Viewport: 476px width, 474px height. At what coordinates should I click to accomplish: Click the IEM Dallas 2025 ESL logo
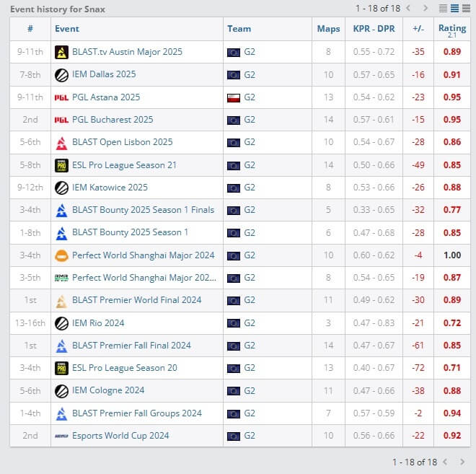point(61,75)
